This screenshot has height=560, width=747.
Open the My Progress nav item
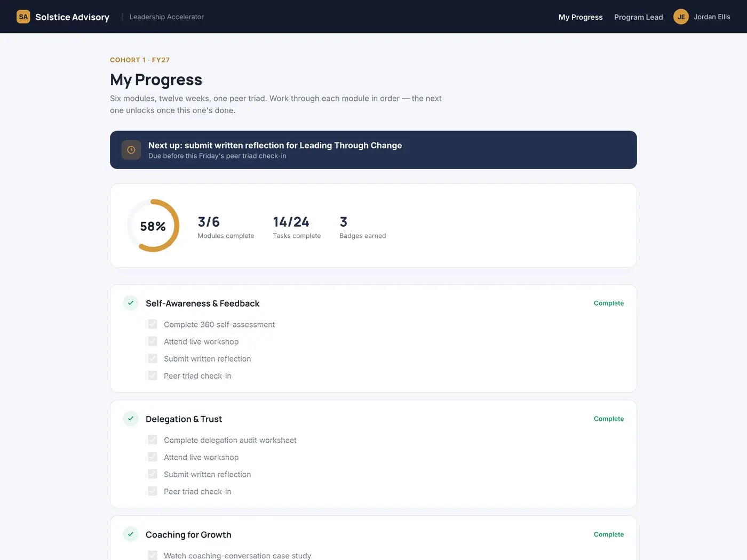pos(581,17)
